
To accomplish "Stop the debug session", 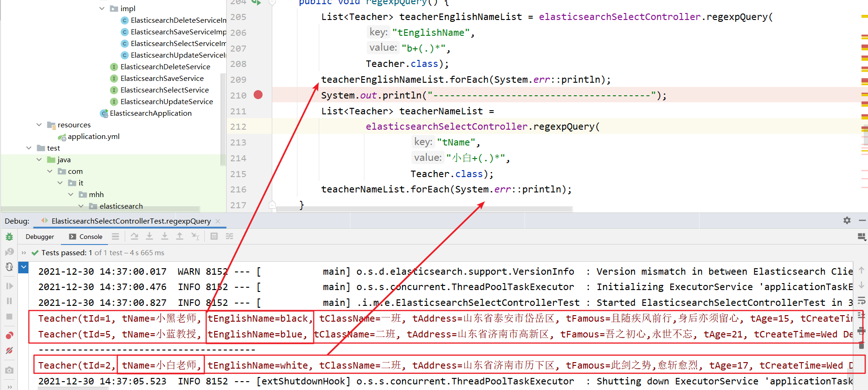I will click(9, 317).
